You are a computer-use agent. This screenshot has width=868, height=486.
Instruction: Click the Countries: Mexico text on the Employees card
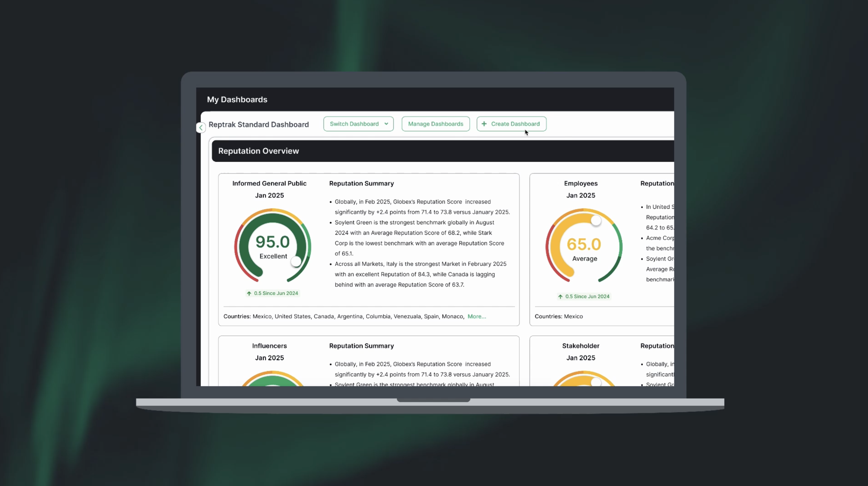[x=559, y=316]
